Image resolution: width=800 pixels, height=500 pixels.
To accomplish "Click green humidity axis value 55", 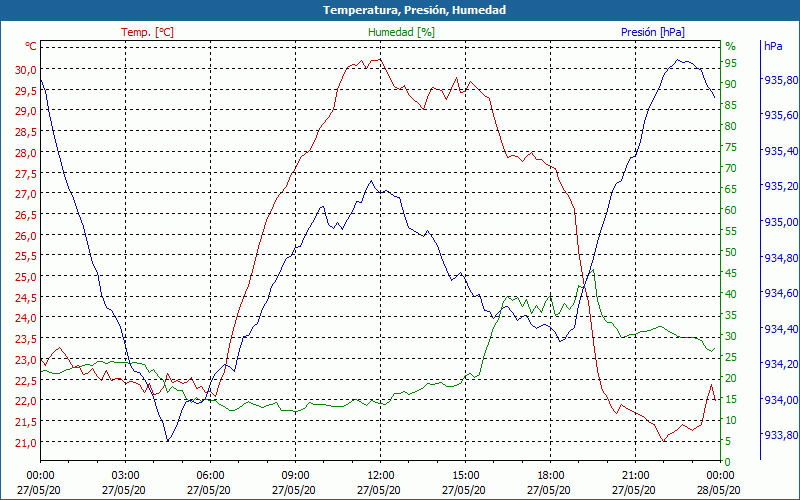I will point(731,231).
